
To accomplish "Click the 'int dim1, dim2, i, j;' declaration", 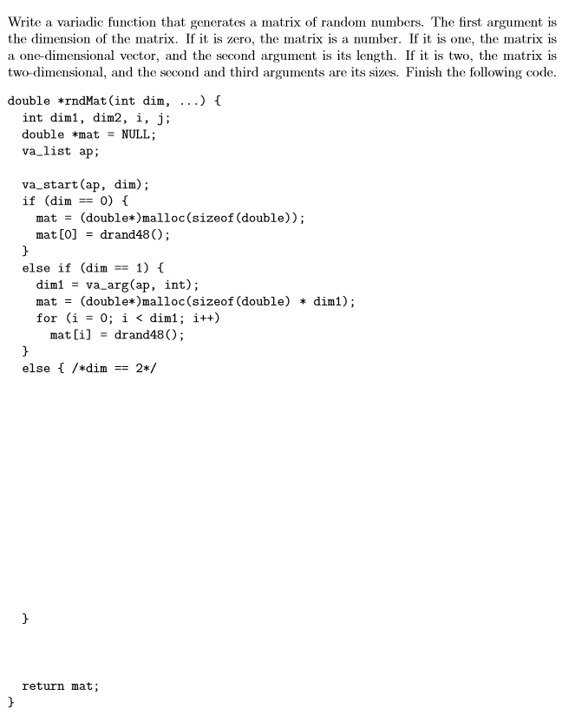I will 96,118.
